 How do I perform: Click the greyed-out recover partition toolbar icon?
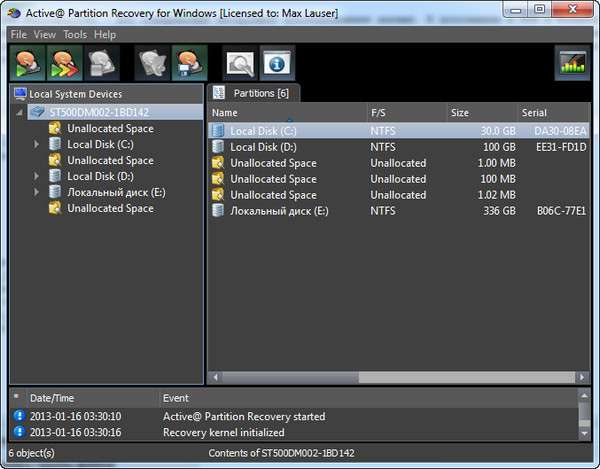click(152, 63)
